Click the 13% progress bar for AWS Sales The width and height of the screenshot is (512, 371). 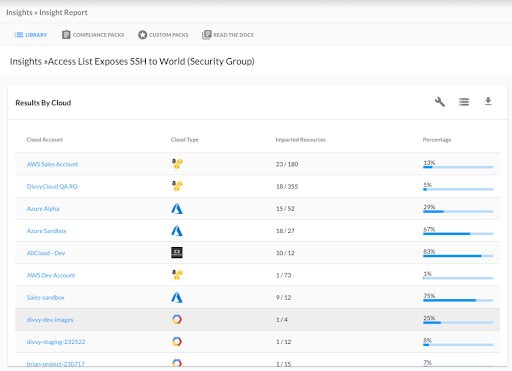[x=458, y=167]
